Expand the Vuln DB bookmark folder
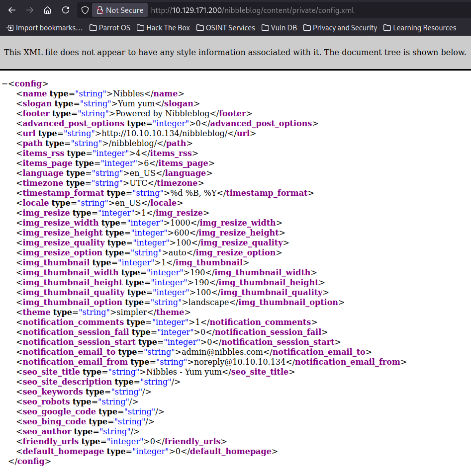471x476 pixels. [x=279, y=28]
